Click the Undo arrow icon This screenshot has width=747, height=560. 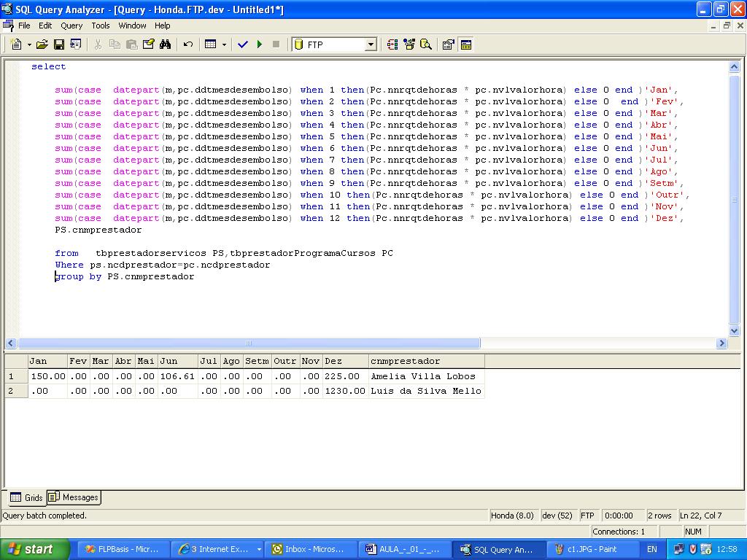click(188, 44)
